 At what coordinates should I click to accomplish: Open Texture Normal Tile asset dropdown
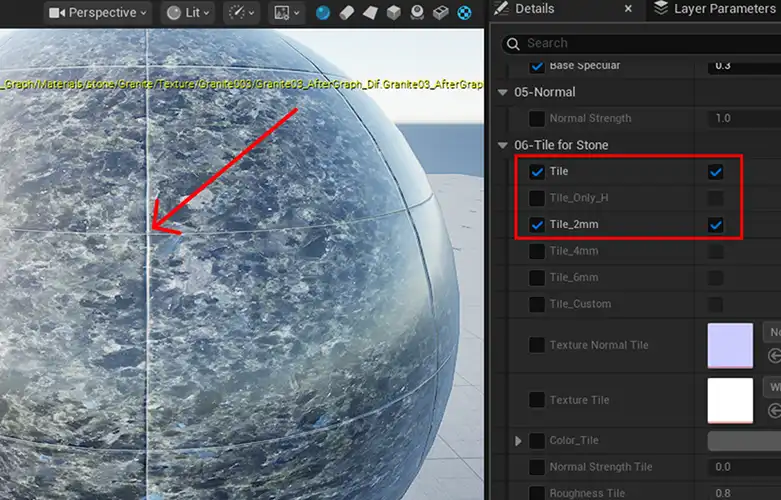coord(772,332)
